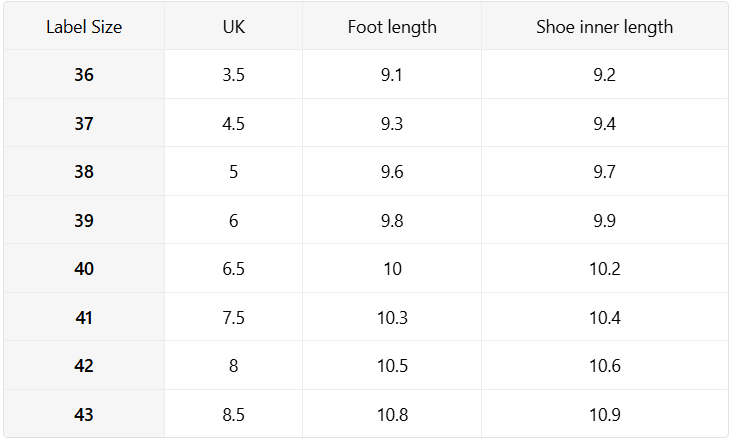Select label size 41 cell
Image resolution: width=734 pixels, height=442 pixels.
pyautogui.click(x=84, y=318)
